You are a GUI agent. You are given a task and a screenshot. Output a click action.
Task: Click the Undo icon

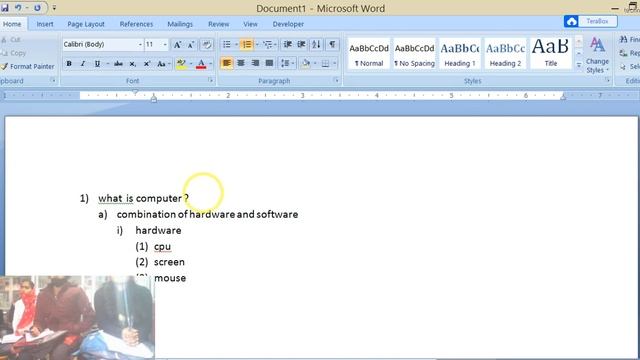(x=18, y=8)
